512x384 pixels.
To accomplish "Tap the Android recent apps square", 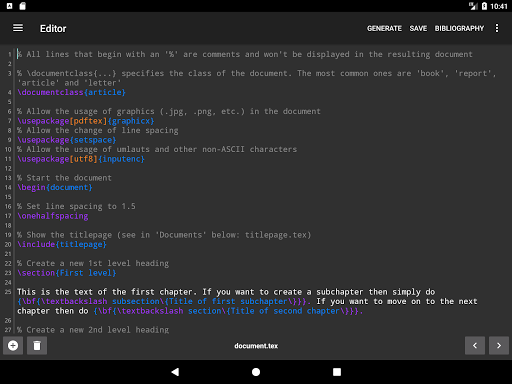I will 337,372.
